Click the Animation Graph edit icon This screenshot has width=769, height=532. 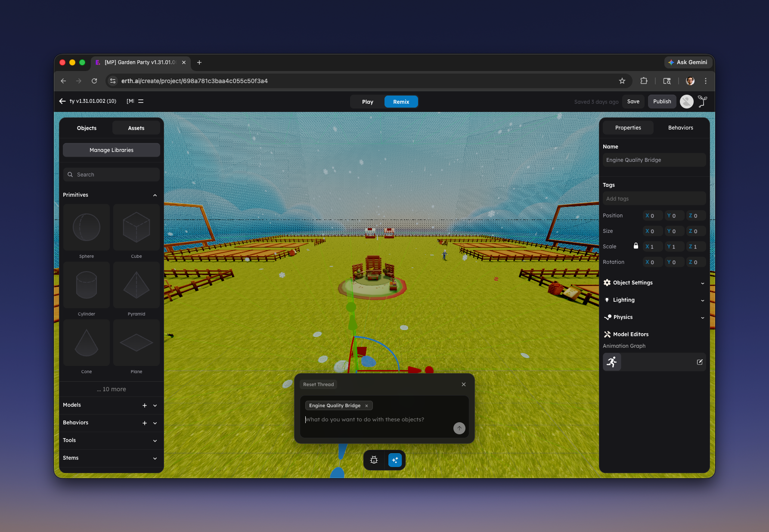point(700,362)
